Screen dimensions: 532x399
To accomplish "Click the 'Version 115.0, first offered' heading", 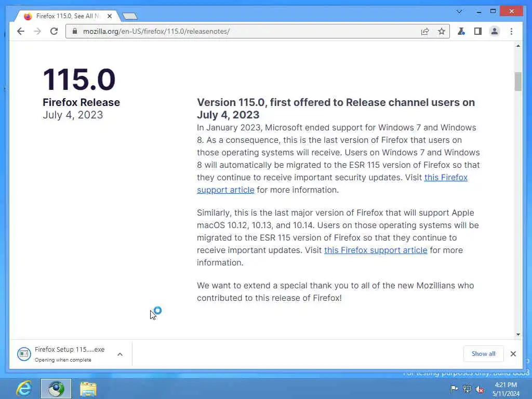I will coord(336,109).
